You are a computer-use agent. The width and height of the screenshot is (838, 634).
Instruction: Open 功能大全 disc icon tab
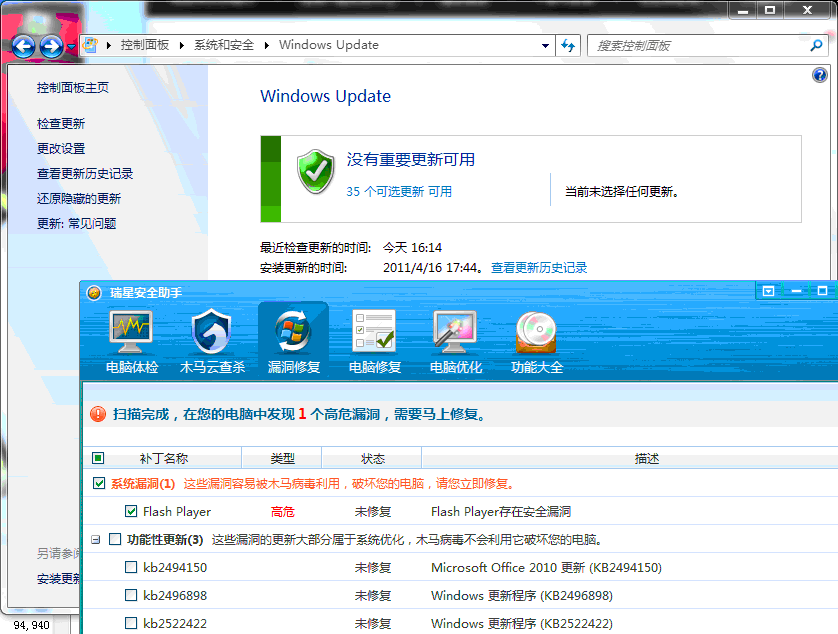click(537, 342)
